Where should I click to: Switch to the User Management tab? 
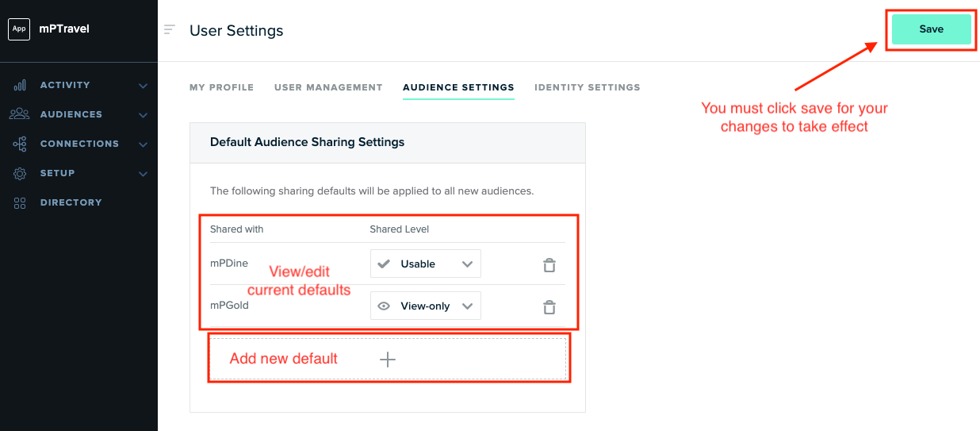(328, 87)
